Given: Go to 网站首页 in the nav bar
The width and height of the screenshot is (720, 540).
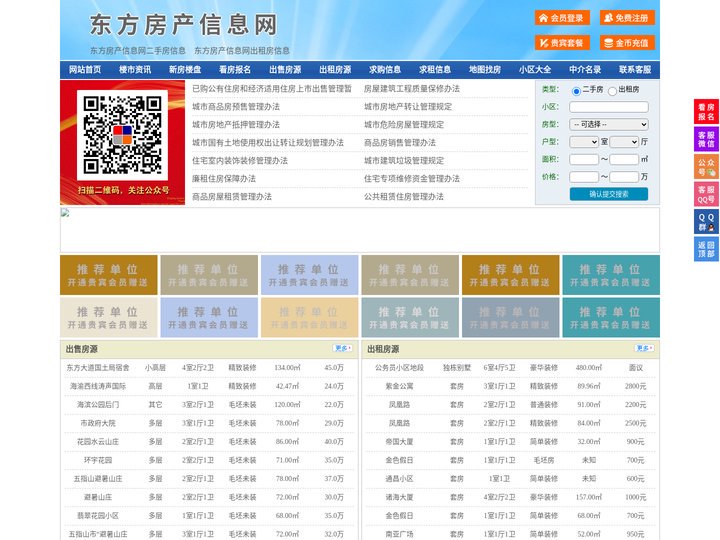Looking at the screenshot, I should [85, 70].
